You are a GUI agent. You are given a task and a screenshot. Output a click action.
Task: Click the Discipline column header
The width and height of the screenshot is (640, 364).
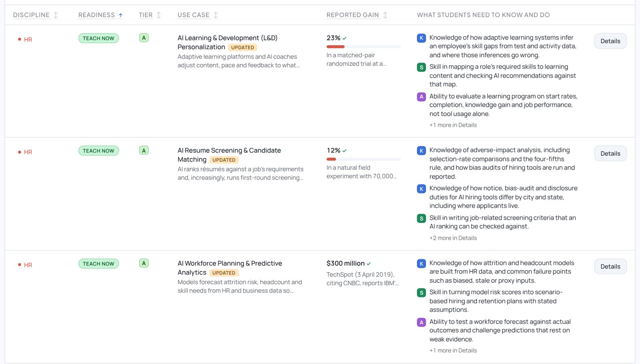[x=31, y=15]
